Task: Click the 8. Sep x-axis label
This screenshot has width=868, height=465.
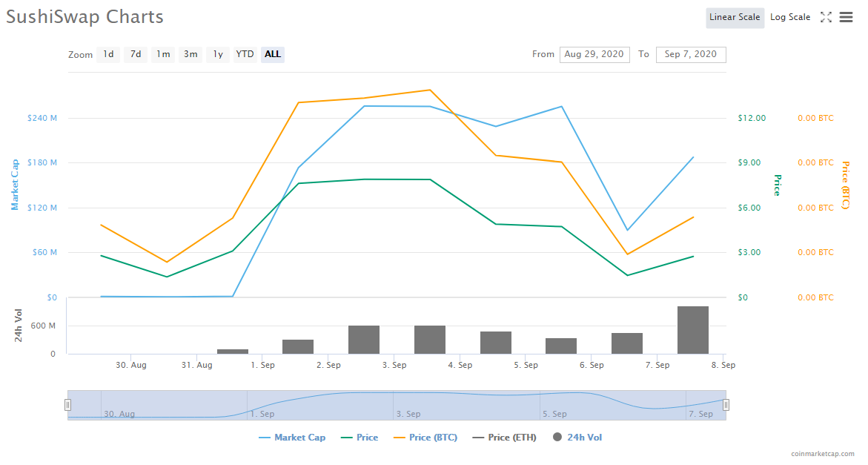Action: tap(723, 366)
